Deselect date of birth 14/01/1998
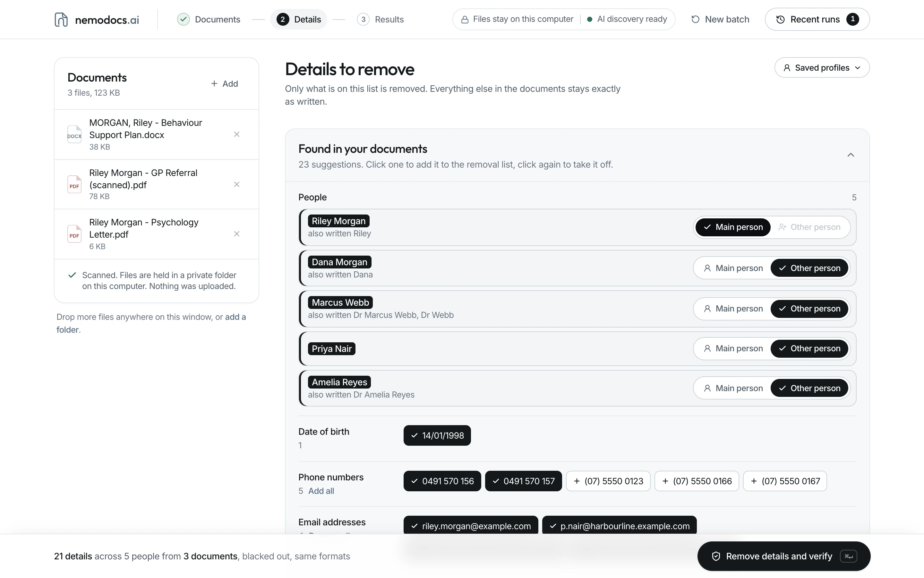This screenshot has width=924, height=578. (437, 435)
